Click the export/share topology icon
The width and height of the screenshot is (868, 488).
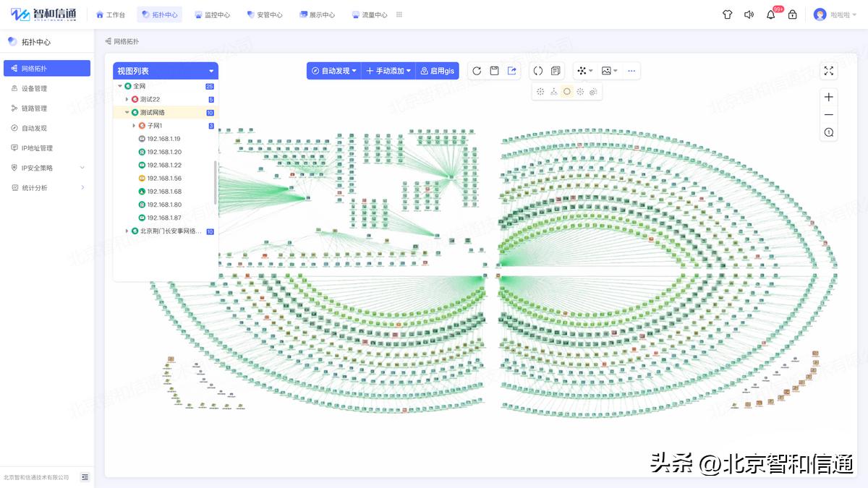click(511, 70)
